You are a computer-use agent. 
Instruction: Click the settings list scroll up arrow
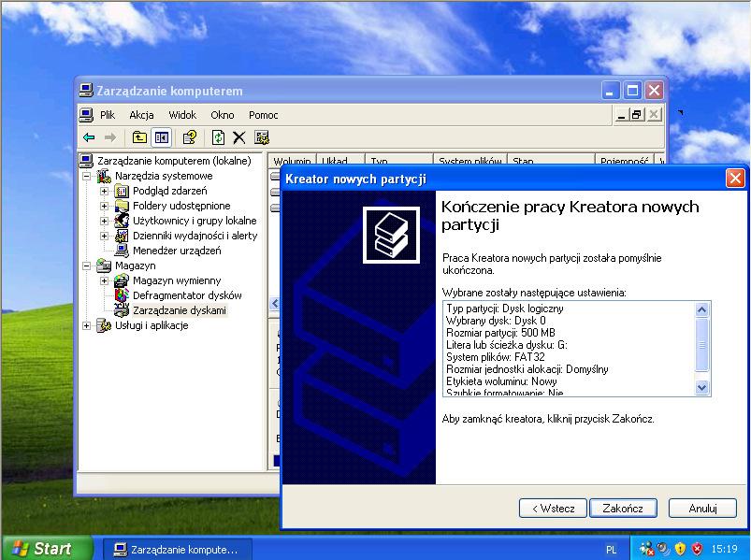[x=701, y=309]
